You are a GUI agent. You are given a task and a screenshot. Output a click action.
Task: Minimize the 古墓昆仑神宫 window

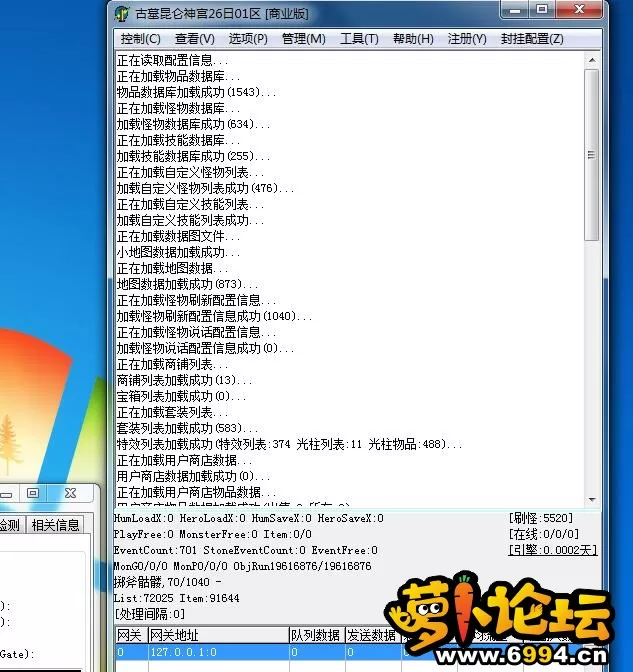pos(515,10)
